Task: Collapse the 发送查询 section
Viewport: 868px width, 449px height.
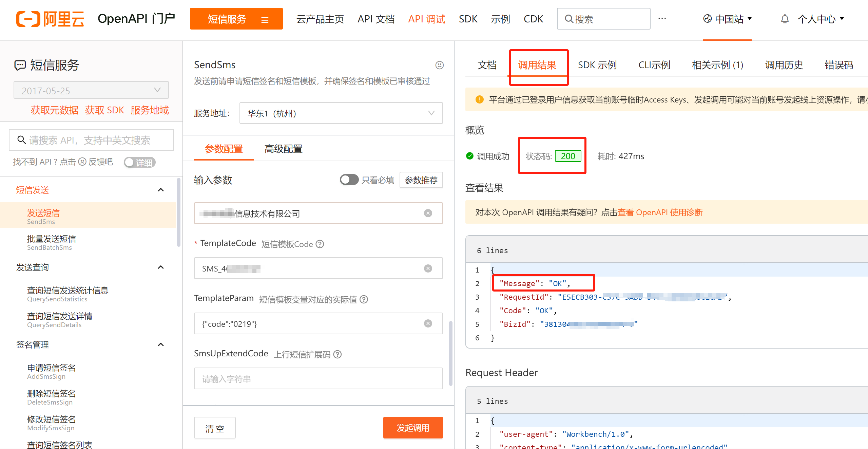Action: pyautogui.click(x=161, y=267)
